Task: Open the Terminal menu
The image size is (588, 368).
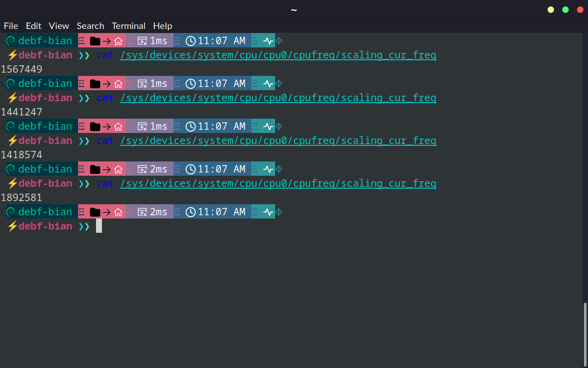Action: click(x=128, y=26)
